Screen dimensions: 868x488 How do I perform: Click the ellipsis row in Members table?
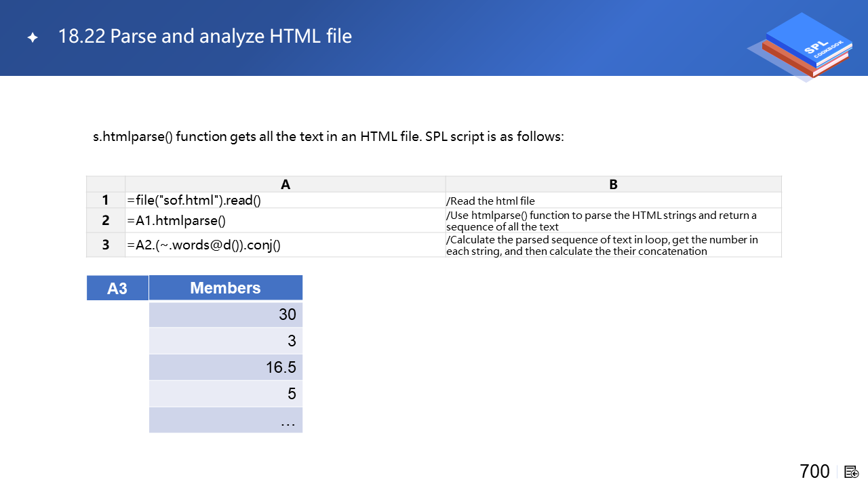(x=225, y=420)
